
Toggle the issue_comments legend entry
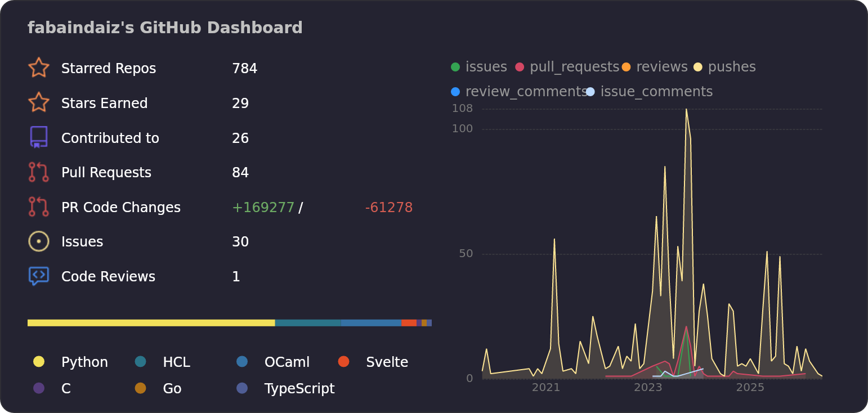click(649, 92)
